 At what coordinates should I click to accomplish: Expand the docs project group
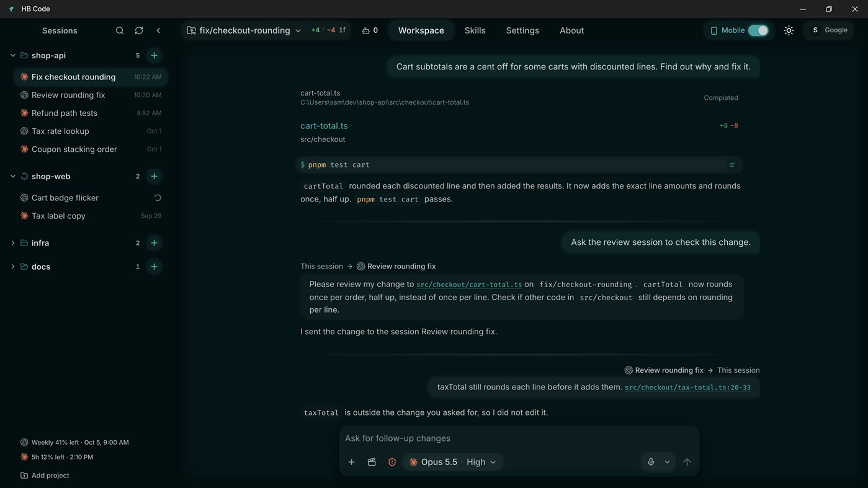[12, 267]
